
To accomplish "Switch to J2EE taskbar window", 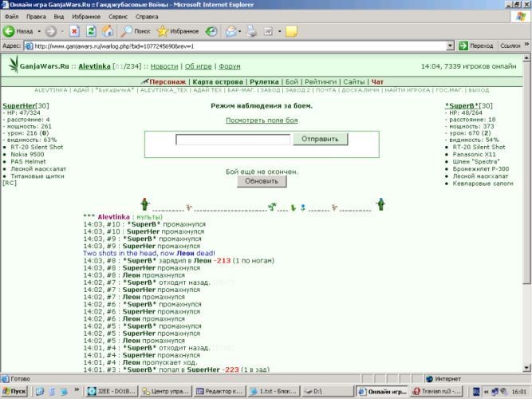I will 112,392.
